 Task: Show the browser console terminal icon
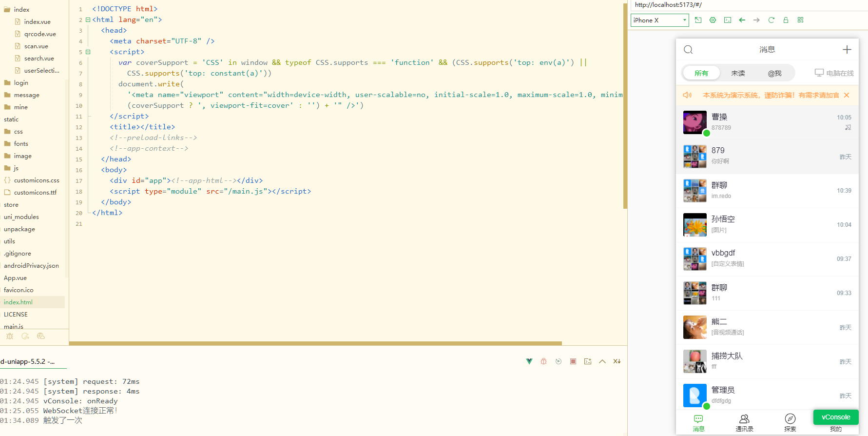point(728,20)
